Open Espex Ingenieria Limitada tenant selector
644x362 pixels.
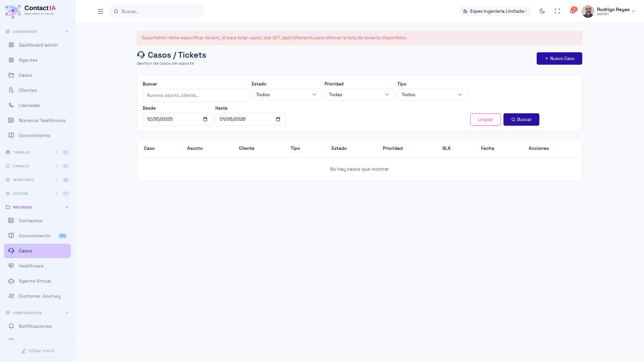[x=495, y=11]
